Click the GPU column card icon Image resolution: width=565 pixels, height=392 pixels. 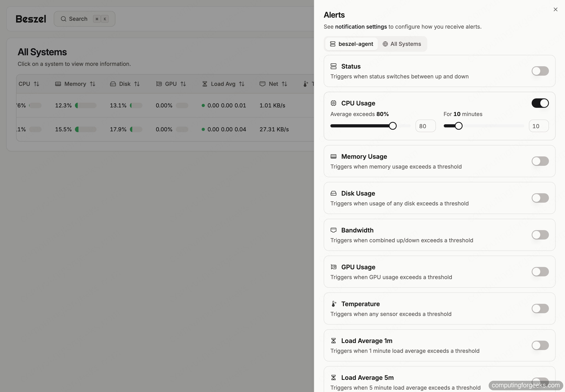tap(159, 84)
